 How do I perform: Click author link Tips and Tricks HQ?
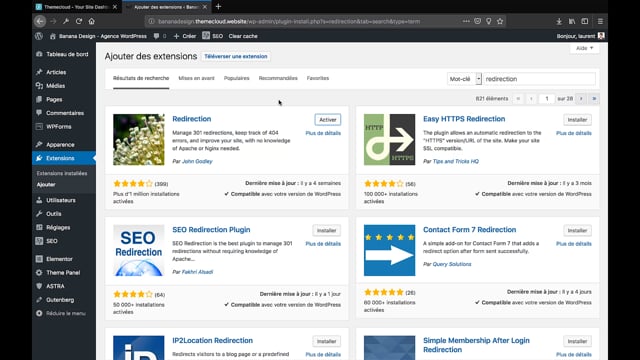[456, 161]
